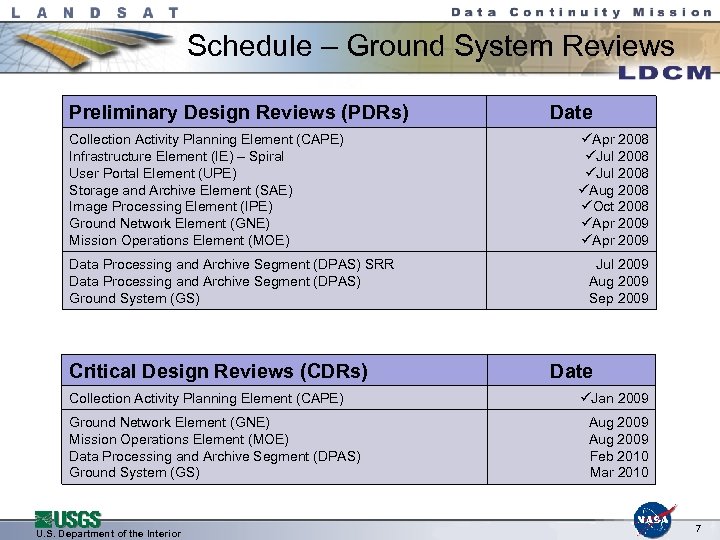Select PDR row 'Collection Activity Planning Element (CAPE)'
720x540 pixels.
click(206, 139)
